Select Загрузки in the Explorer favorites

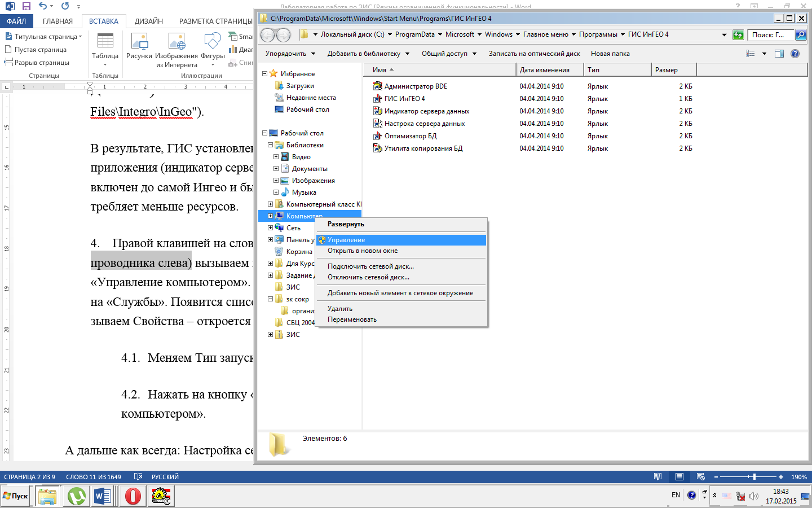pyautogui.click(x=294, y=86)
